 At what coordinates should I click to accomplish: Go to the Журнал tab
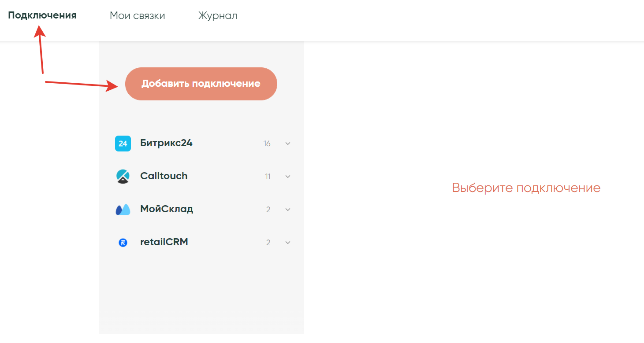point(218,16)
